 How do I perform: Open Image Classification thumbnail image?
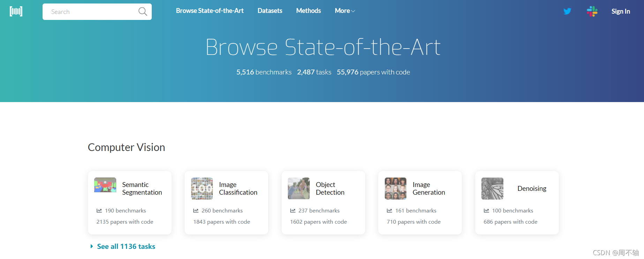(202, 188)
